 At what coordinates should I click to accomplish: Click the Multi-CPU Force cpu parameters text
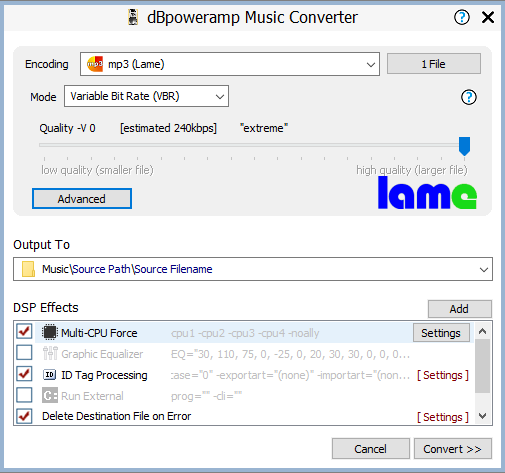click(x=245, y=333)
